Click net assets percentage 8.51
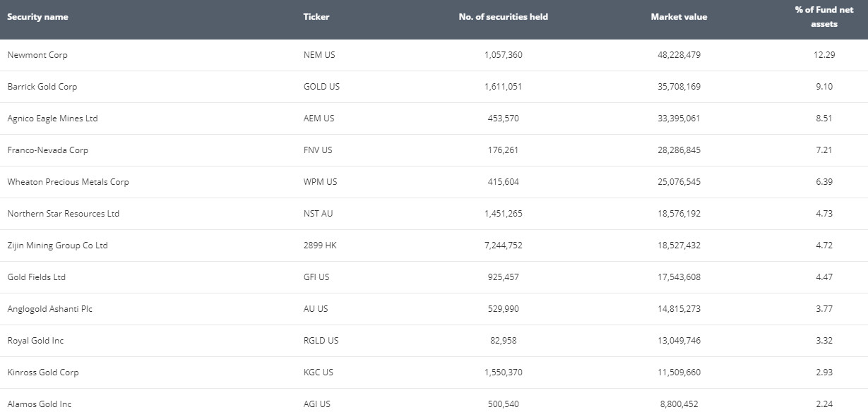 pyautogui.click(x=824, y=119)
